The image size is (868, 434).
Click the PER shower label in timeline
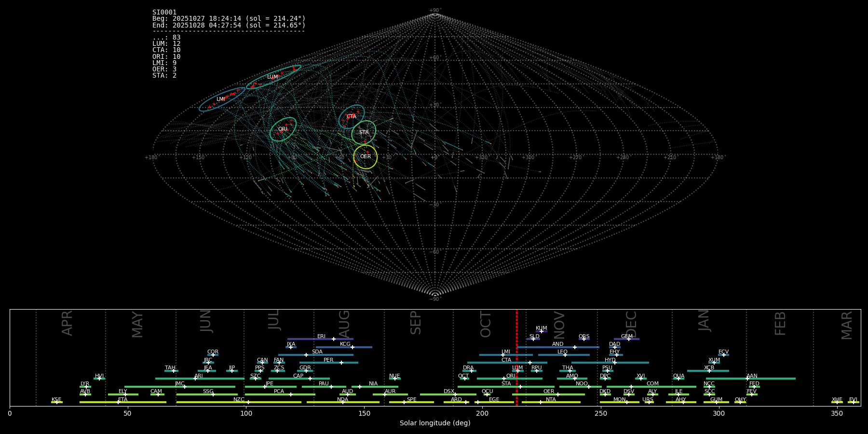[328, 360]
